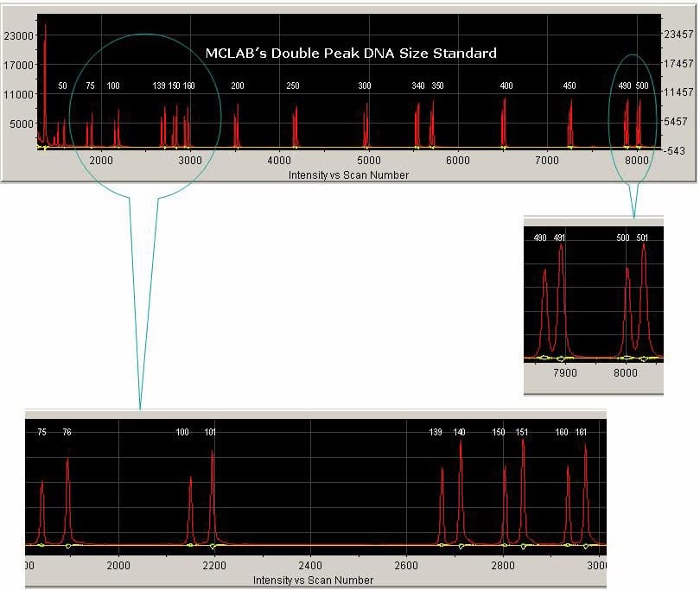Click left axis value 5000 in top chart

pyautogui.click(x=22, y=124)
